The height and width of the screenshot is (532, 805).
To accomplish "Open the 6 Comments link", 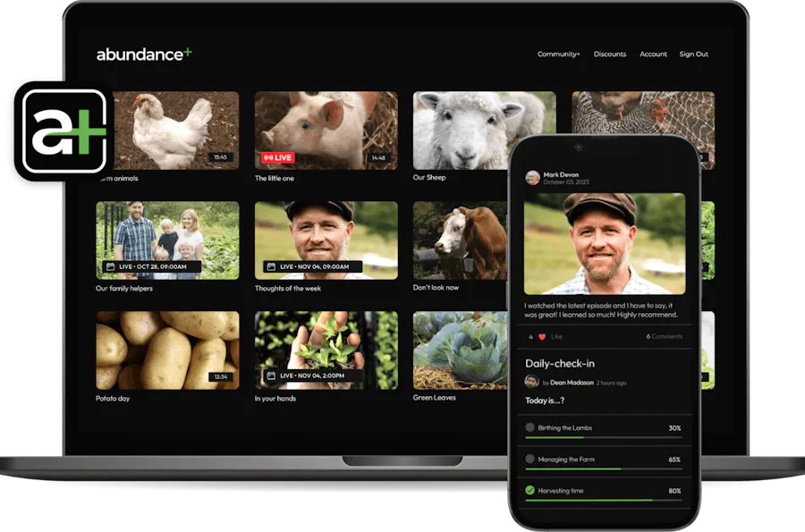I will click(663, 335).
